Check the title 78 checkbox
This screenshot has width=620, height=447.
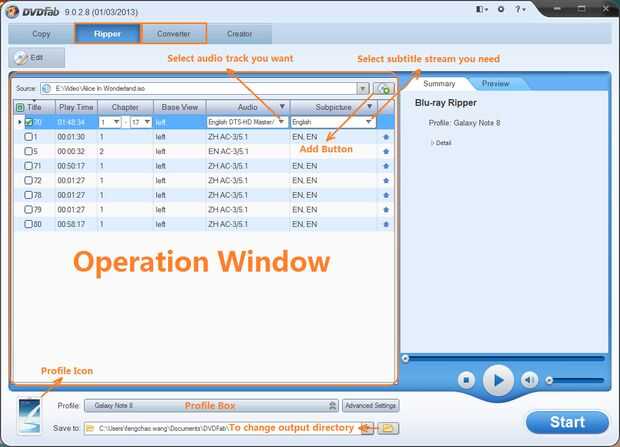(28, 195)
